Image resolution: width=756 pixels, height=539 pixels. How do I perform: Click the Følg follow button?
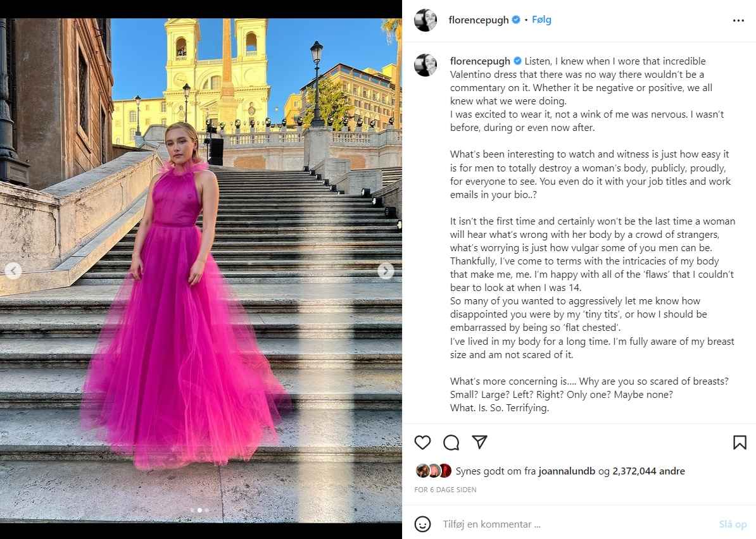[541, 20]
